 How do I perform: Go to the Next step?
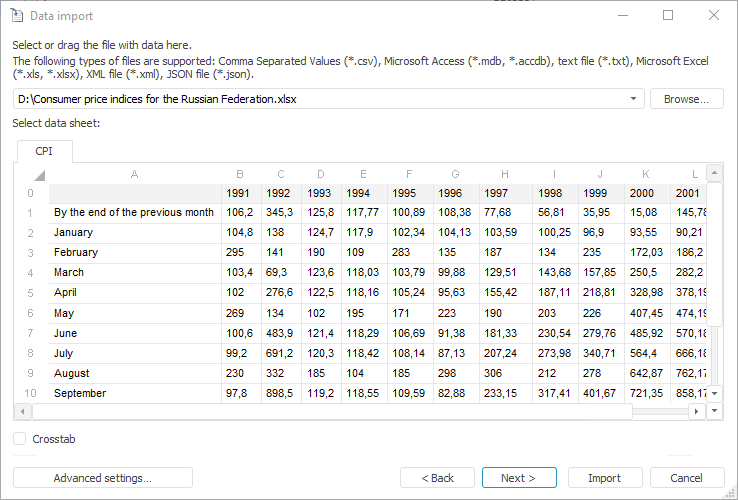518,478
